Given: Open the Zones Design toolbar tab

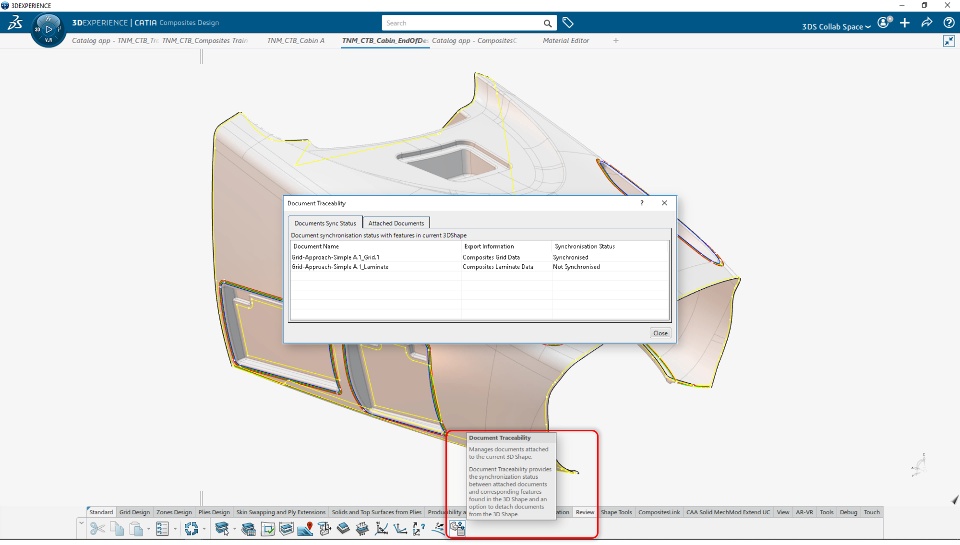Looking at the screenshot, I should [174, 512].
